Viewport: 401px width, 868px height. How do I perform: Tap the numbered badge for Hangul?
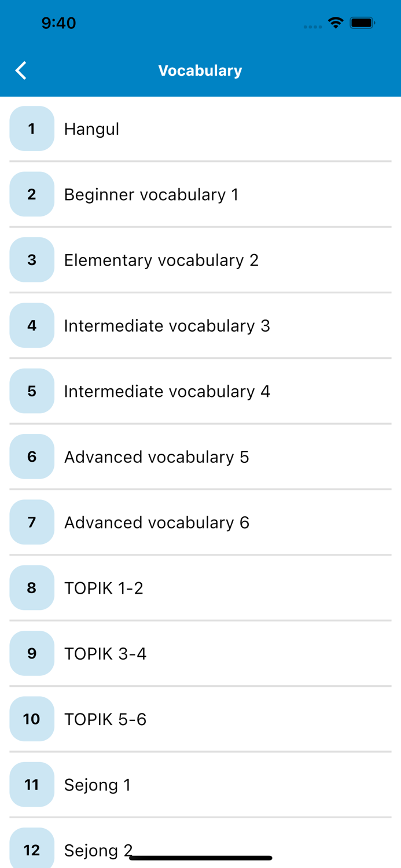pyautogui.click(x=32, y=128)
